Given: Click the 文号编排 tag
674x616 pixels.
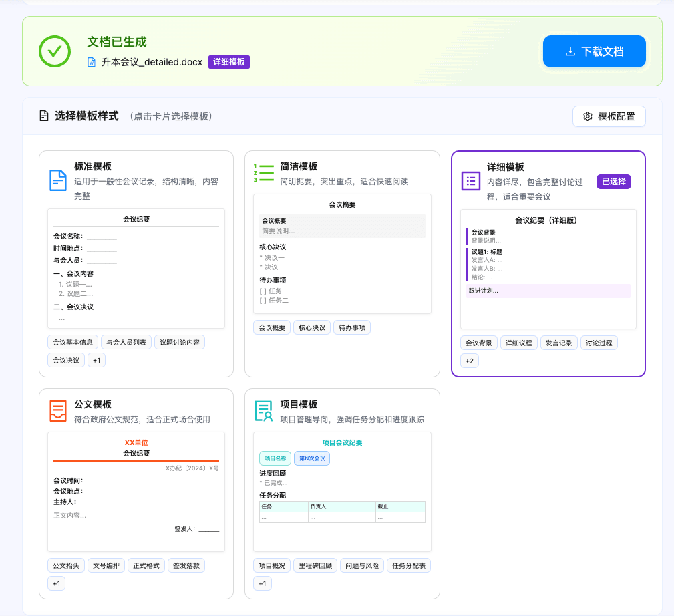Looking at the screenshot, I should (x=106, y=565).
